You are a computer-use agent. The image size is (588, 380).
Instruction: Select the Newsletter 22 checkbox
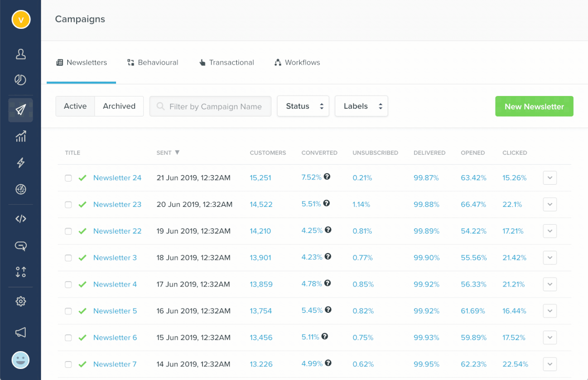tap(68, 231)
